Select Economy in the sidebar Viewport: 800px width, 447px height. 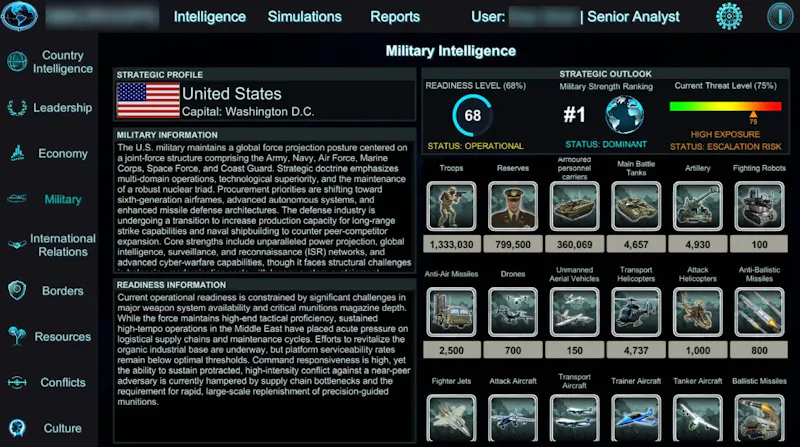point(63,154)
